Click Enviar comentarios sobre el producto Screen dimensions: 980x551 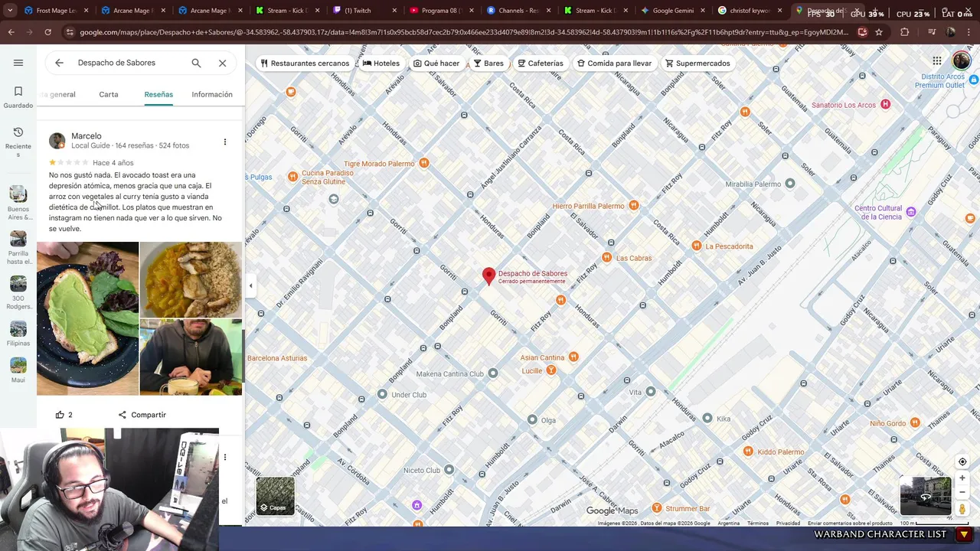pos(850,523)
